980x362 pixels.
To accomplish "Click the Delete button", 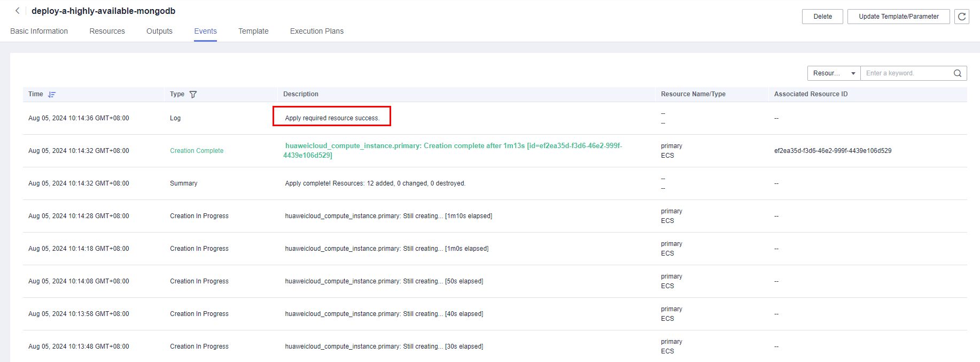I will [x=822, y=17].
